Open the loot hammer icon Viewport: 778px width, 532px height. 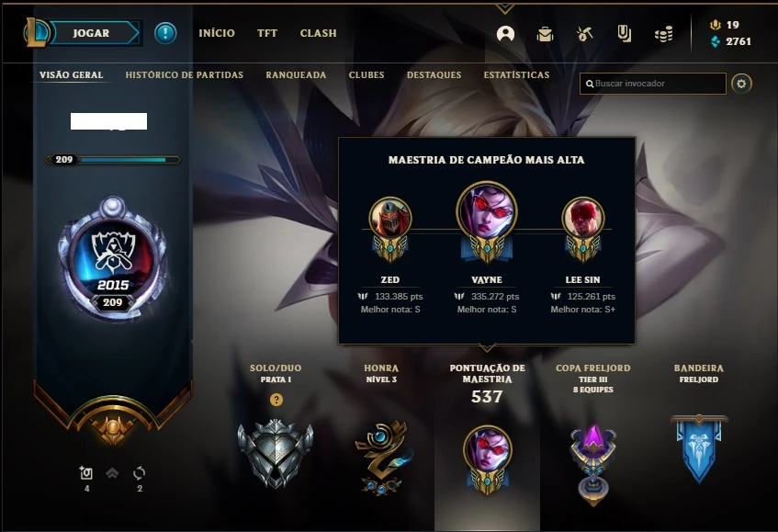(x=584, y=34)
